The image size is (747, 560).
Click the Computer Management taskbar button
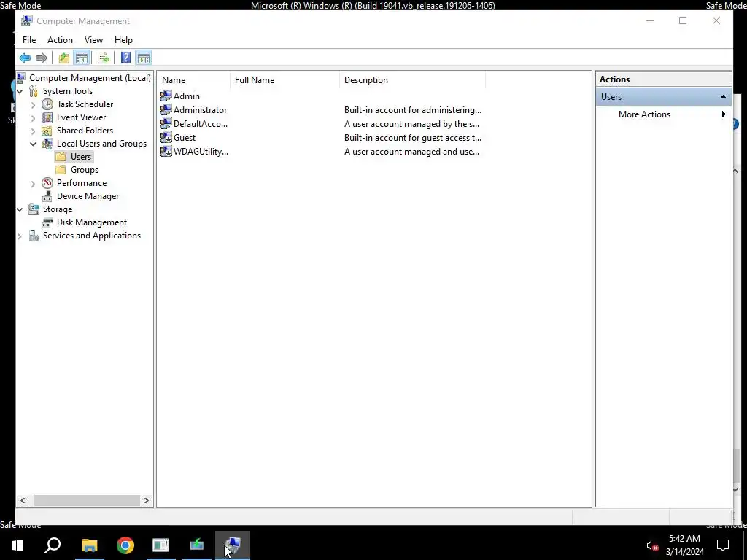pyautogui.click(x=233, y=545)
